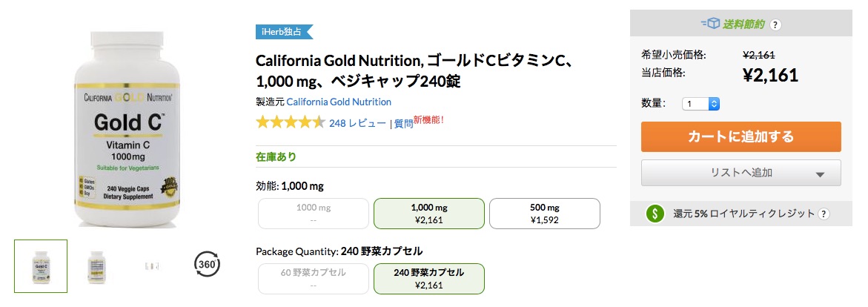This screenshot has width=868, height=307.
Task: Open the California Gold Nutrition manufacturer link
Action: (x=339, y=102)
